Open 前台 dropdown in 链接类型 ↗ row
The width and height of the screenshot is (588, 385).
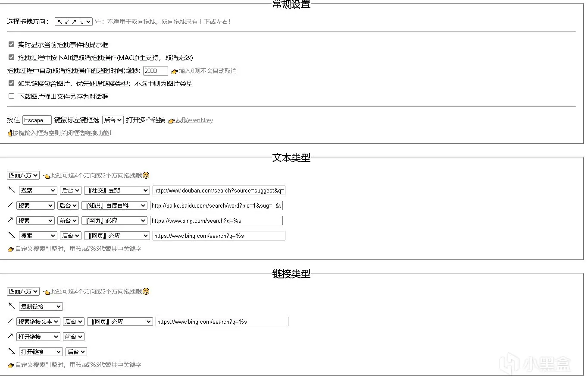tap(74, 337)
